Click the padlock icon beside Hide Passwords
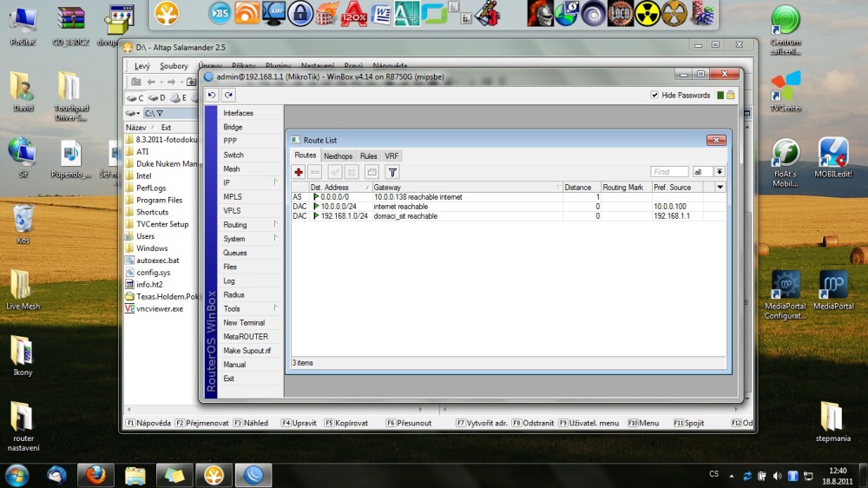 coord(731,96)
